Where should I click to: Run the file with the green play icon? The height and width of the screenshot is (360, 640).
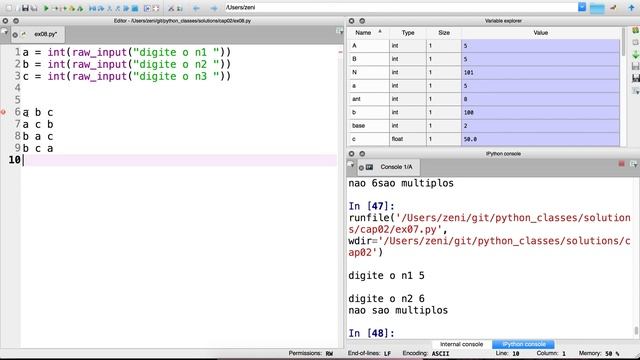[46, 8]
